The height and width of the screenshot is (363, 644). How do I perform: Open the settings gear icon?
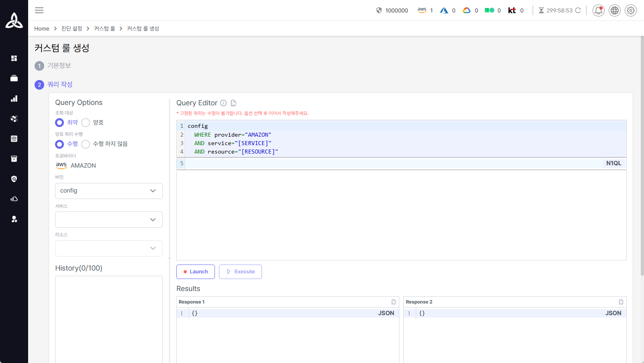[x=630, y=10]
